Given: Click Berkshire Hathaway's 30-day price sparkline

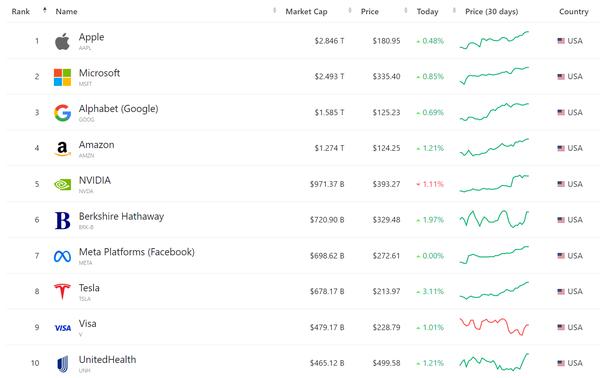Looking at the screenshot, I should tap(494, 219).
